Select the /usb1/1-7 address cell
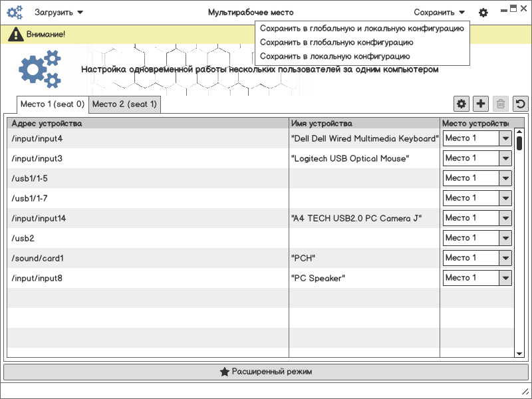 pyautogui.click(x=148, y=198)
